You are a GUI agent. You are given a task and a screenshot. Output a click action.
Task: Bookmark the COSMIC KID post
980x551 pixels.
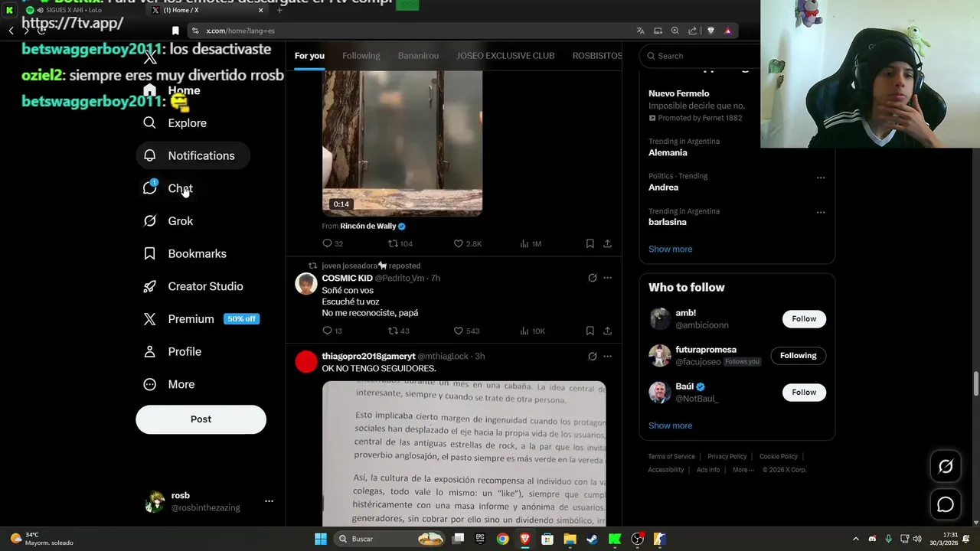pyautogui.click(x=590, y=331)
